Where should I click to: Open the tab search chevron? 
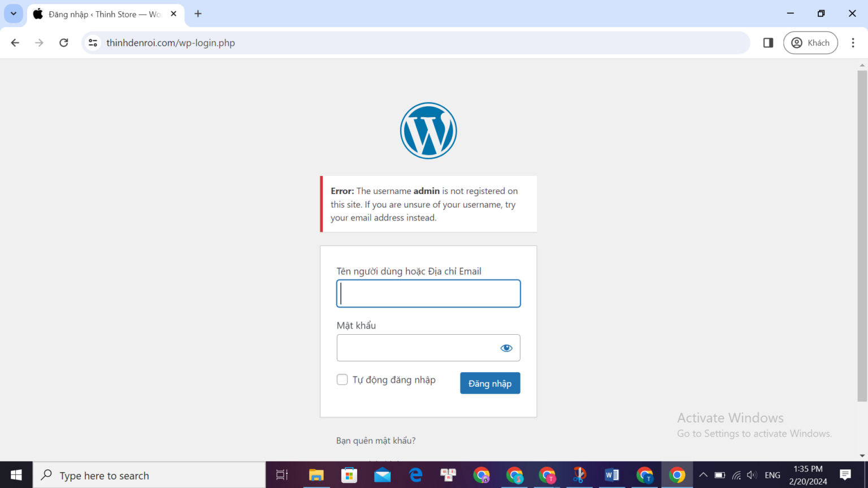(13, 14)
